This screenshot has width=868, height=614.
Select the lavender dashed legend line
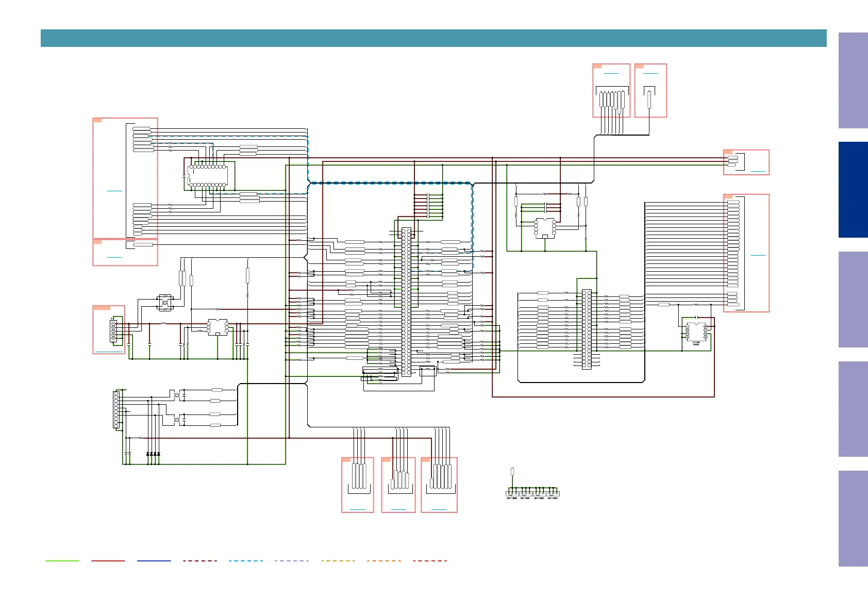tap(292, 560)
